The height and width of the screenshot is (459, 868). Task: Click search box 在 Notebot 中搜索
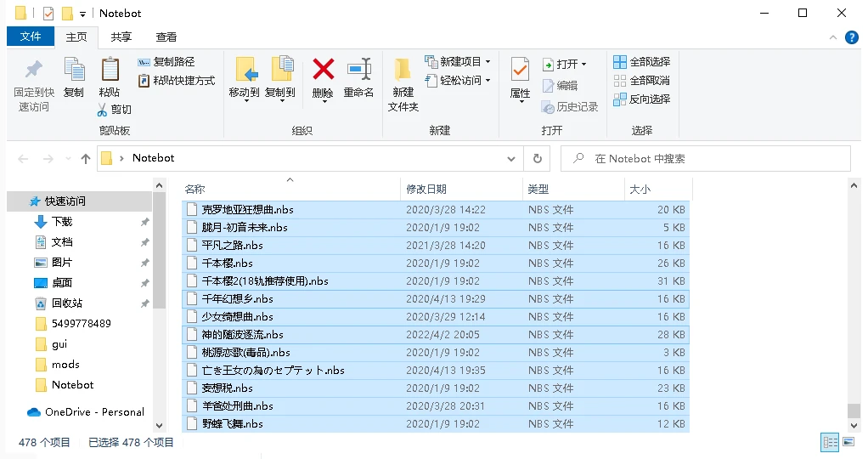pyautogui.click(x=705, y=159)
